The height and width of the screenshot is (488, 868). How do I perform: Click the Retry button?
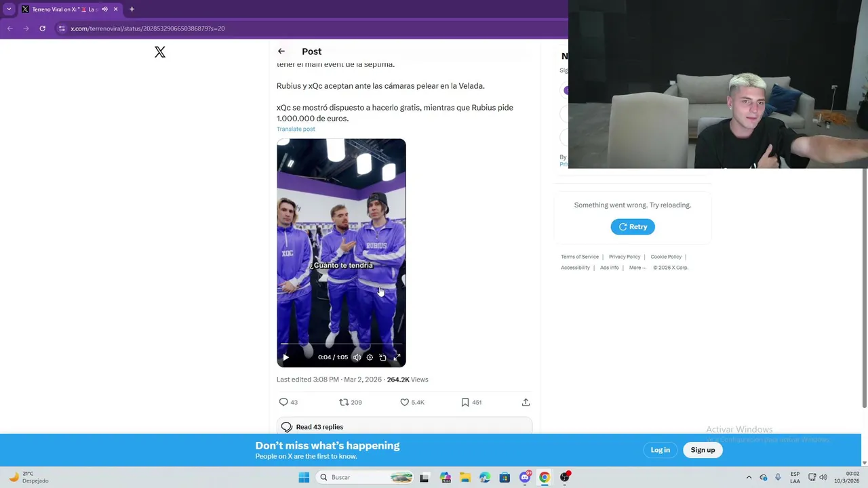(633, 226)
